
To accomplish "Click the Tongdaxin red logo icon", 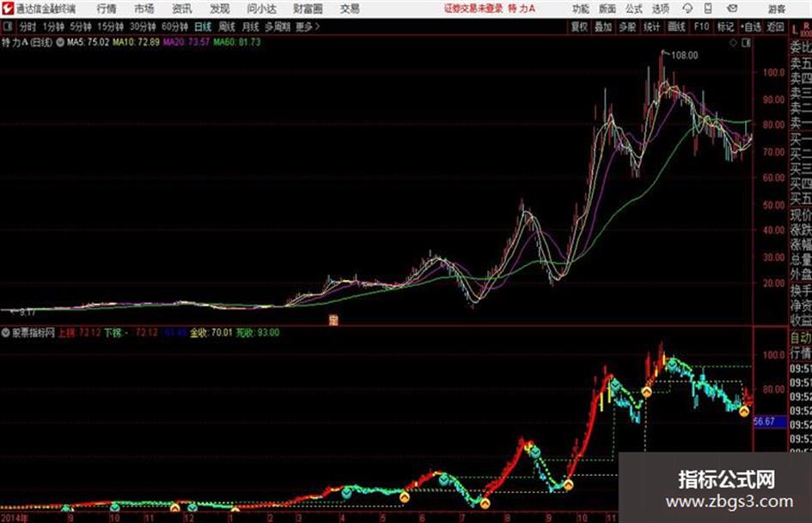I will 7,9.
